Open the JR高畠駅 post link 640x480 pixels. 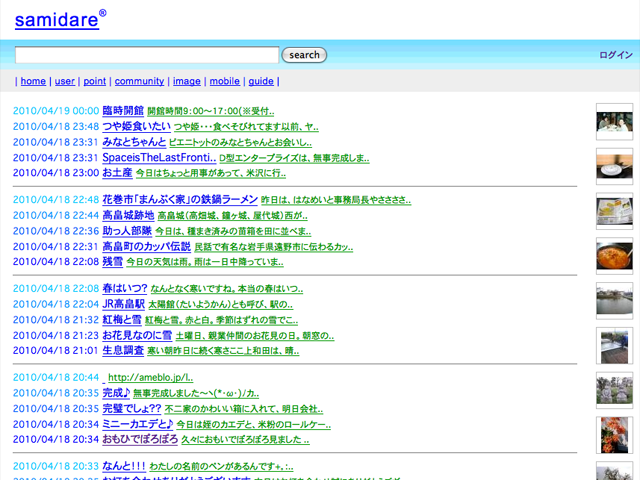click(123, 304)
